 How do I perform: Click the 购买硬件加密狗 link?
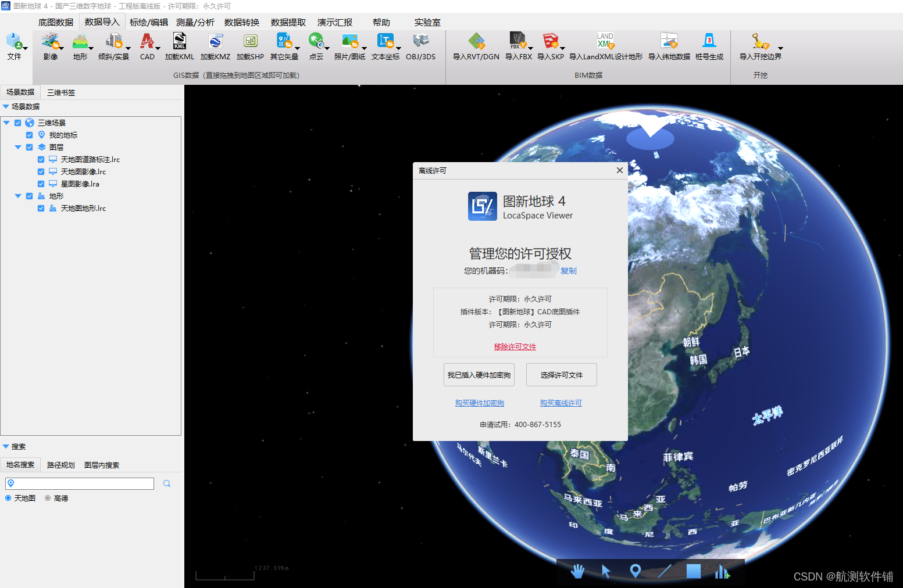pos(480,403)
